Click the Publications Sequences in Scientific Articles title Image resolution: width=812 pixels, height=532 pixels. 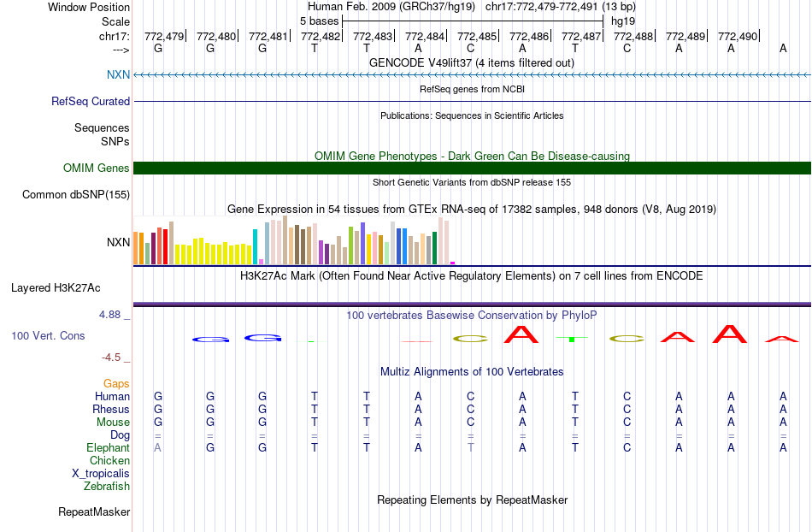click(472, 115)
